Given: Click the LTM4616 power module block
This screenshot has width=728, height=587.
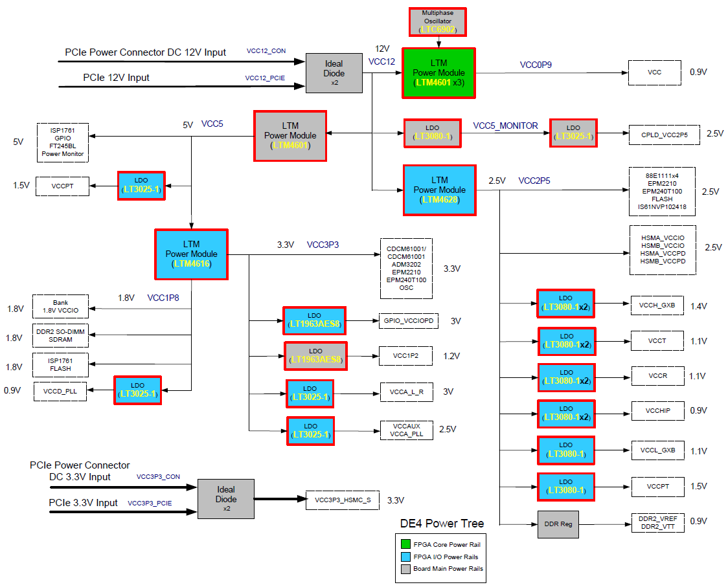Looking at the screenshot, I should point(191,254).
